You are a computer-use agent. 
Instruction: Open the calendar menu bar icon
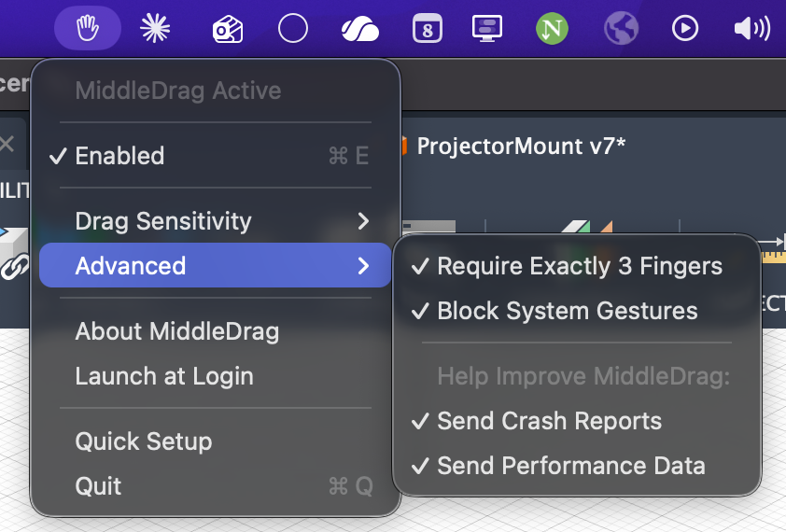(427, 29)
